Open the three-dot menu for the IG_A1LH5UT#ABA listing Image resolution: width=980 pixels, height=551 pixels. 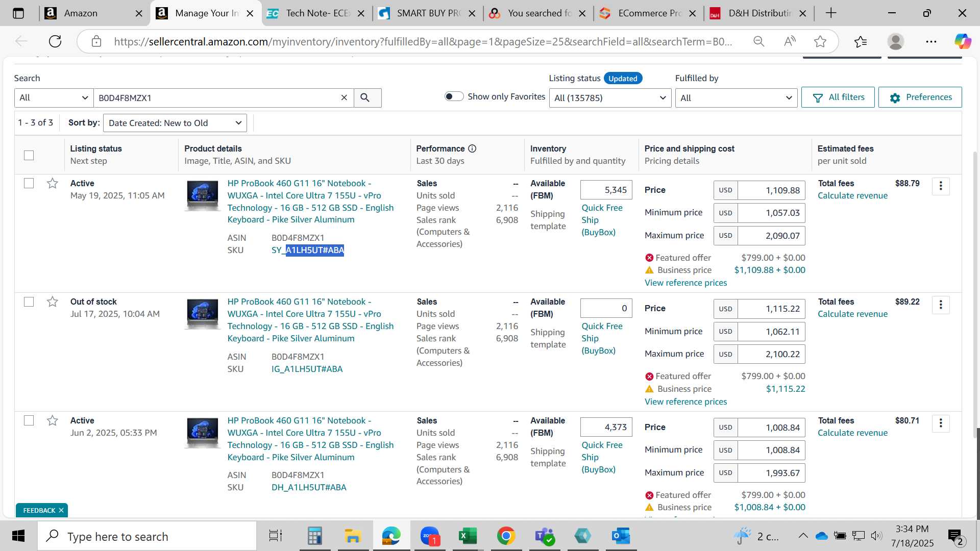[x=940, y=305]
